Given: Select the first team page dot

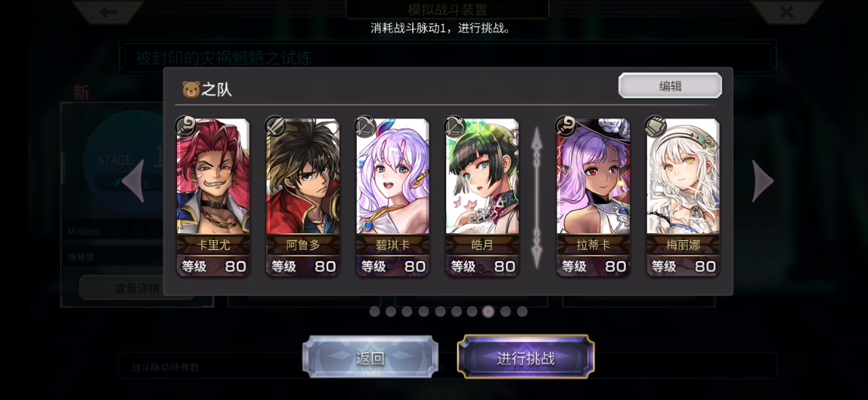Looking at the screenshot, I should click(x=374, y=311).
